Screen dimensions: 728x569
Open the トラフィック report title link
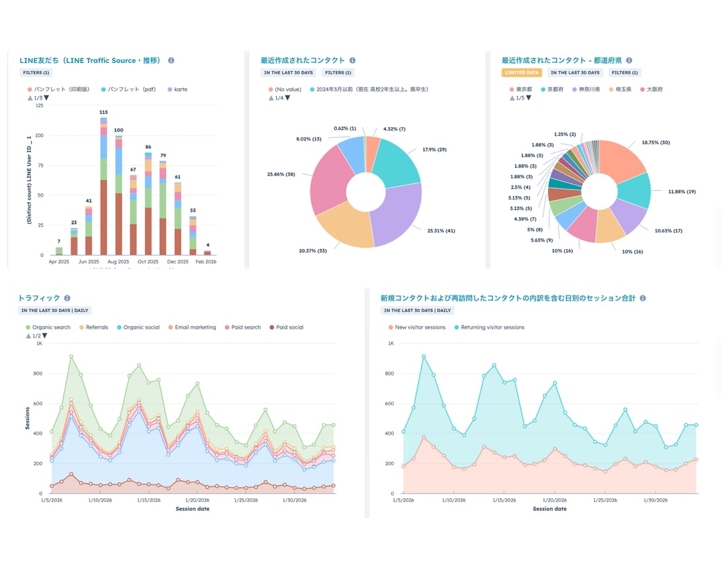[40, 299]
